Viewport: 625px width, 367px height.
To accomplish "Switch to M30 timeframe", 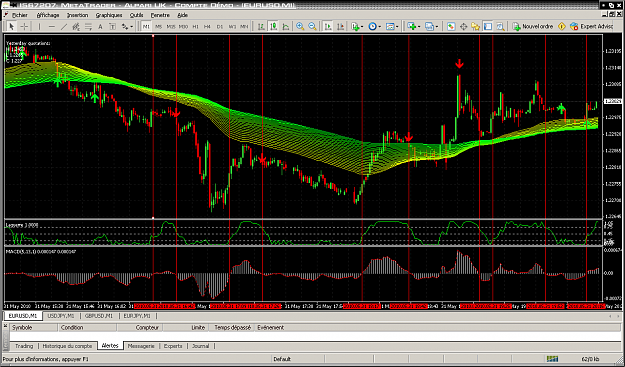I will (183, 27).
